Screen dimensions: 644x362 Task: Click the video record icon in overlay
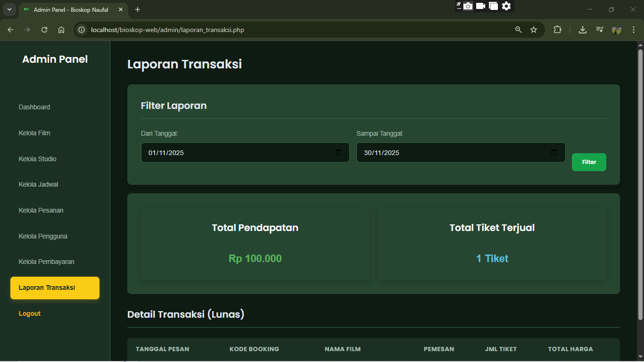480,6
